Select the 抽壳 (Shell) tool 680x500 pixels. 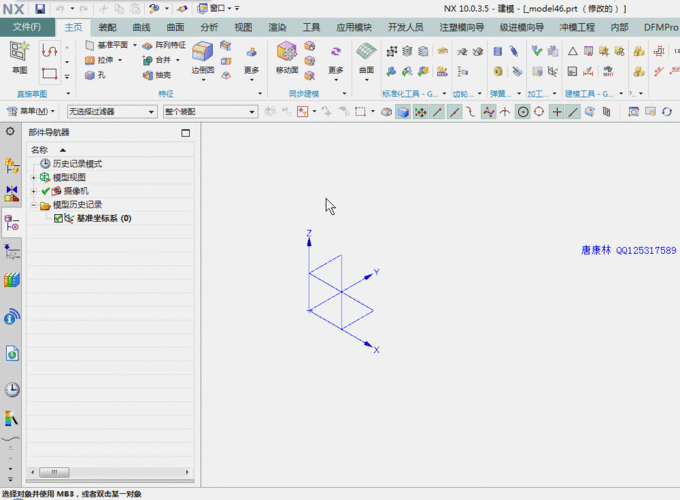click(x=156, y=74)
